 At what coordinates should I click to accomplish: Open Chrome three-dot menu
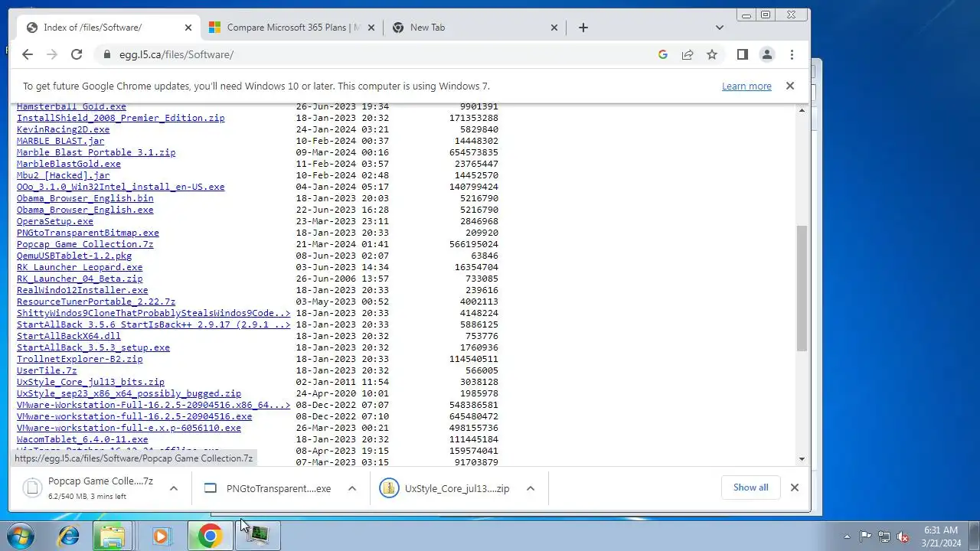pyautogui.click(x=792, y=54)
